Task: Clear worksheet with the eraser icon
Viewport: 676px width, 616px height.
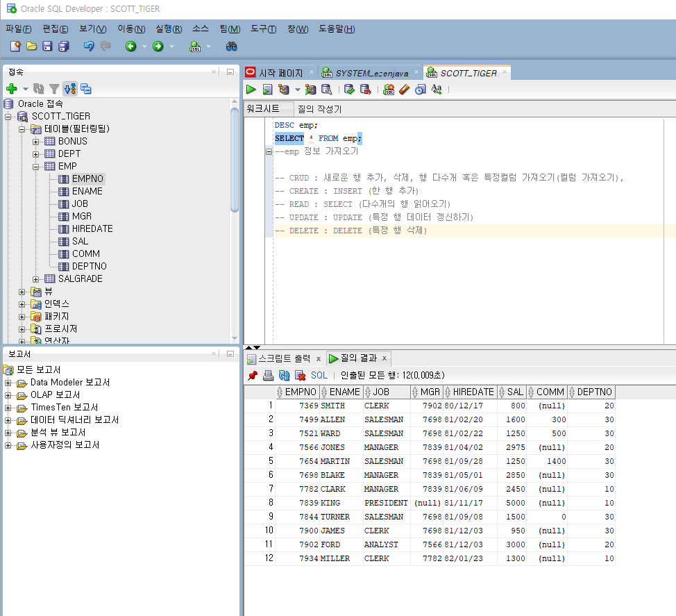Action: [405, 90]
